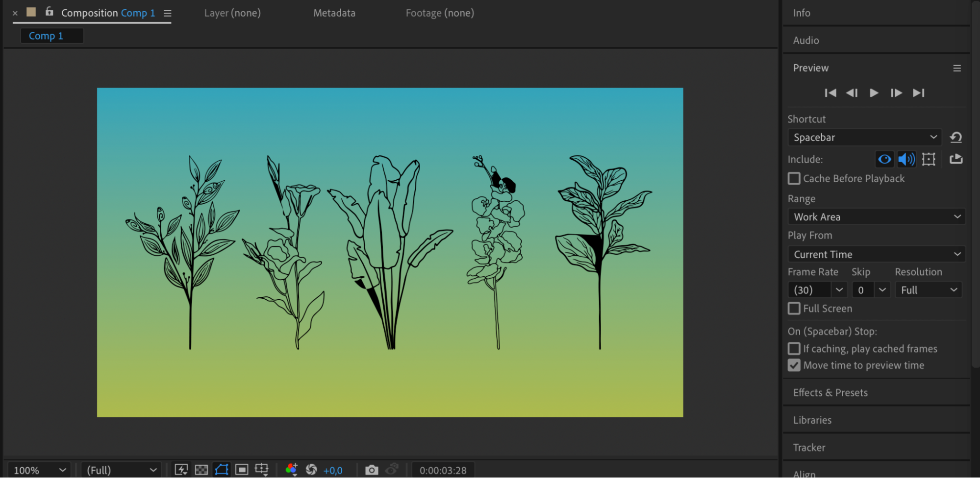Screen dimensions: 980x478
Task: Open the viewer resolution (Full) dropdown
Action: tap(122, 470)
